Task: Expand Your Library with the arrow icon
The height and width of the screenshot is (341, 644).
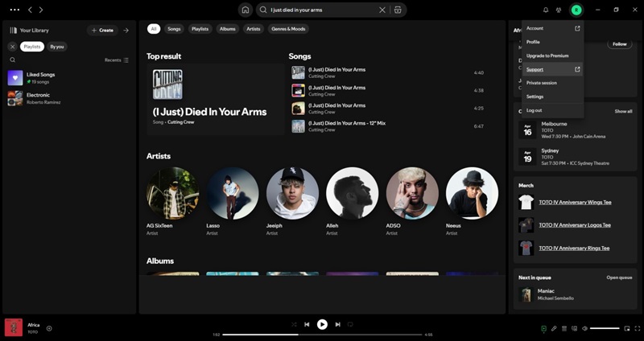Action: [x=126, y=31]
